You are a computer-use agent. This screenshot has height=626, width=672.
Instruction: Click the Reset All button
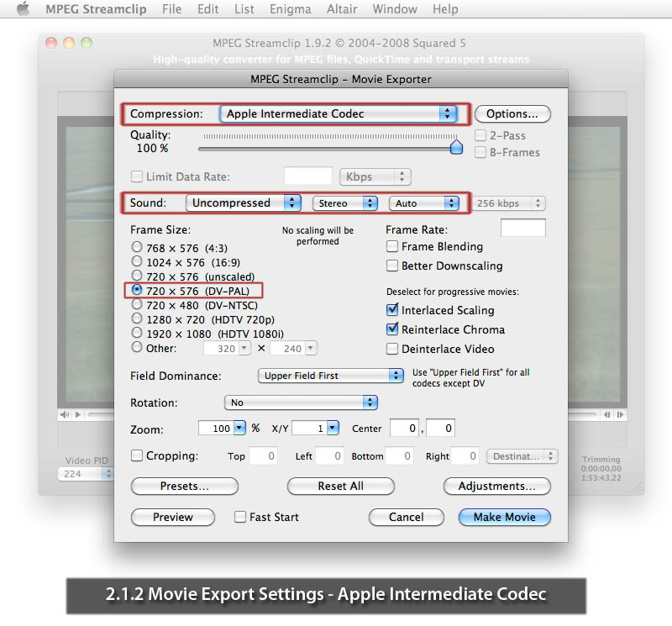click(341, 487)
